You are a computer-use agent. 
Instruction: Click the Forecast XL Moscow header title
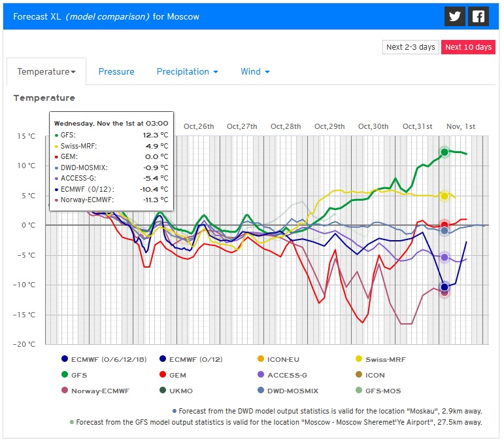point(106,17)
